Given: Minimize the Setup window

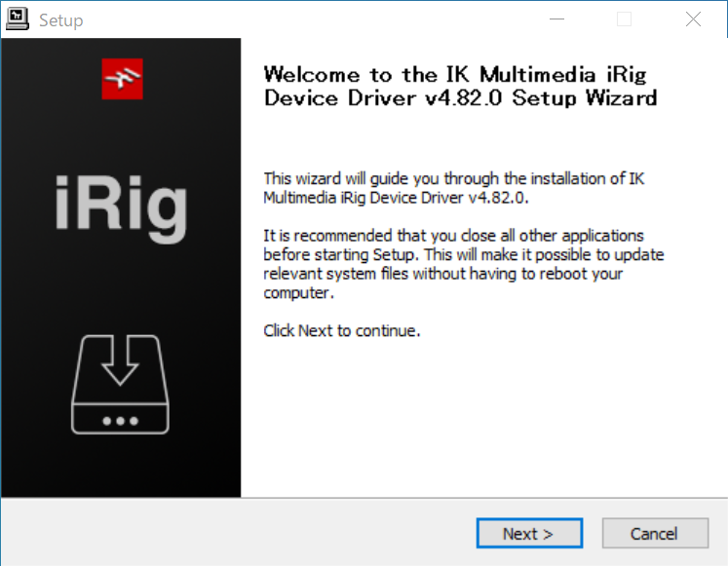Looking at the screenshot, I should [556, 19].
